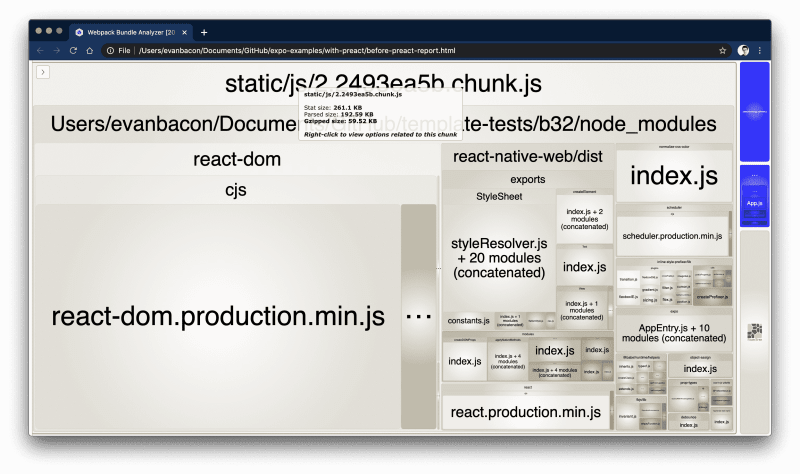800x474 pixels.
Task: Go back with browser back arrow
Action: pyautogui.click(x=40, y=51)
